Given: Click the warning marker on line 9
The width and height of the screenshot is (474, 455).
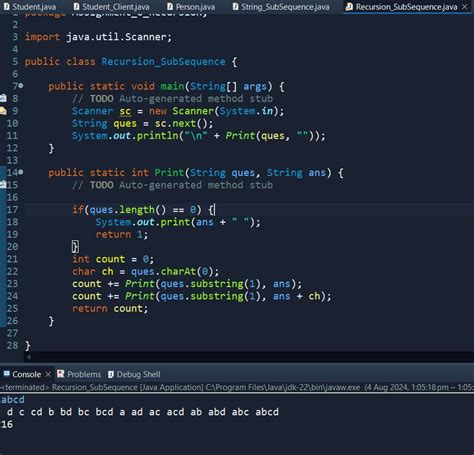Looking at the screenshot, I should coord(3,111).
